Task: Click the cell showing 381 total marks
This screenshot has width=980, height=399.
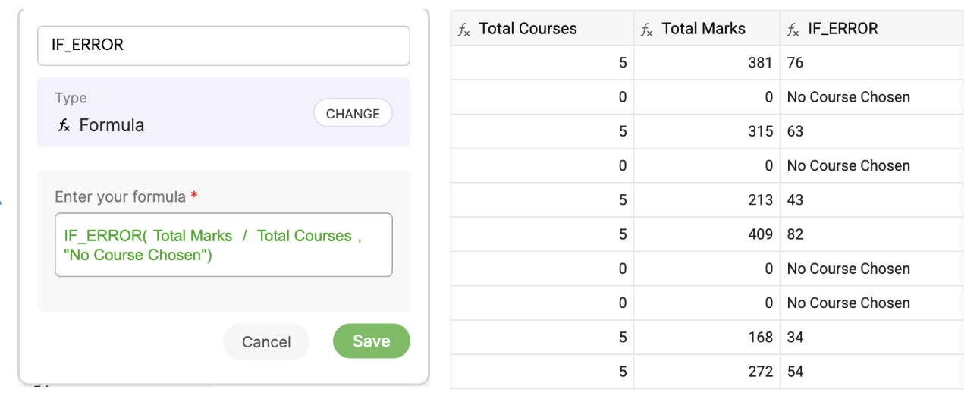Action: (706, 63)
